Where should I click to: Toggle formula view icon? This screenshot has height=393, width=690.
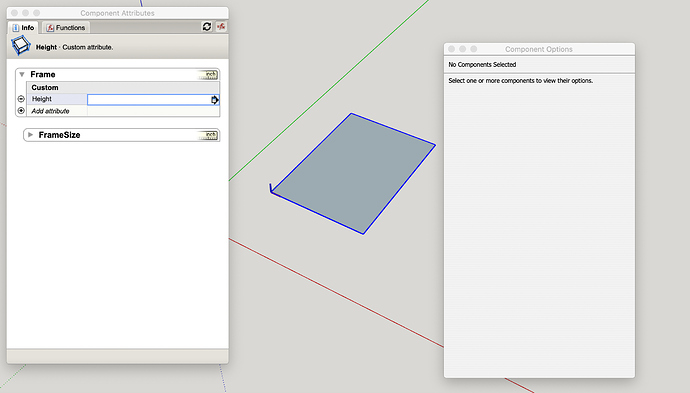point(221,26)
